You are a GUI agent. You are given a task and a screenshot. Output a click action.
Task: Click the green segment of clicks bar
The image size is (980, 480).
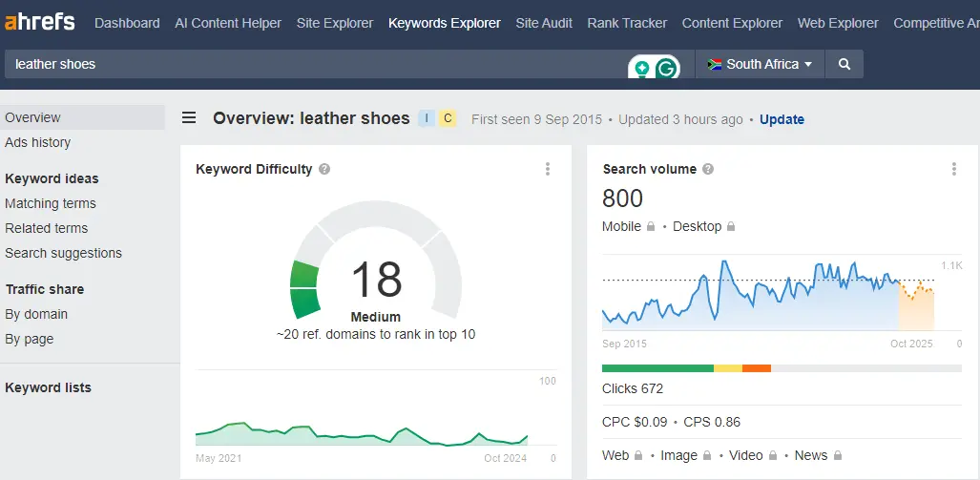tap(657, 368)
